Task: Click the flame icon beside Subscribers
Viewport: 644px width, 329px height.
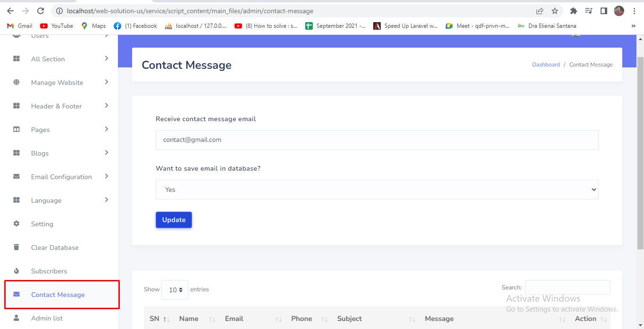Action: click(x=17, y=271)
